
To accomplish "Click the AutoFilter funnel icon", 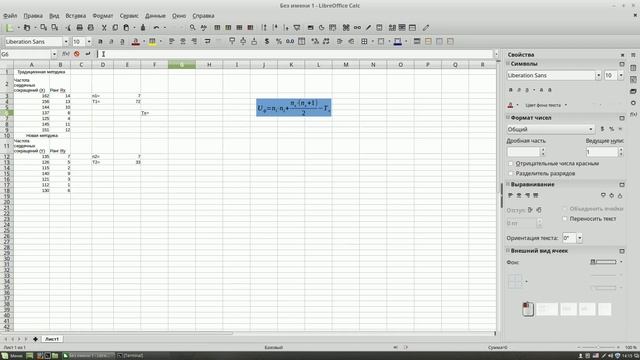I will click(x=297, y=28).
